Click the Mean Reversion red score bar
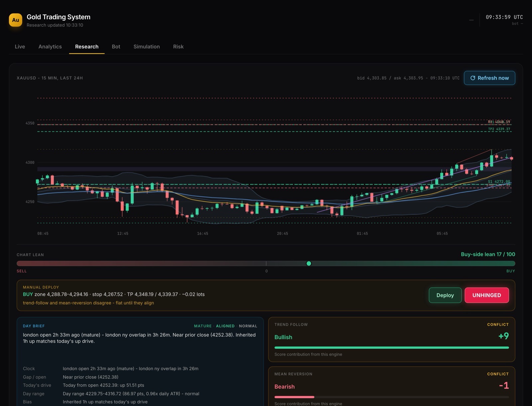Image resolution: width=532 pixels, height=406 pixels. pos(294,397)
